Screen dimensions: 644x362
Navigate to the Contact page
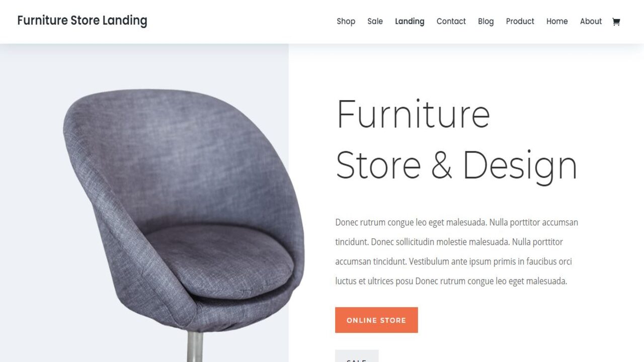click(451, 21)
